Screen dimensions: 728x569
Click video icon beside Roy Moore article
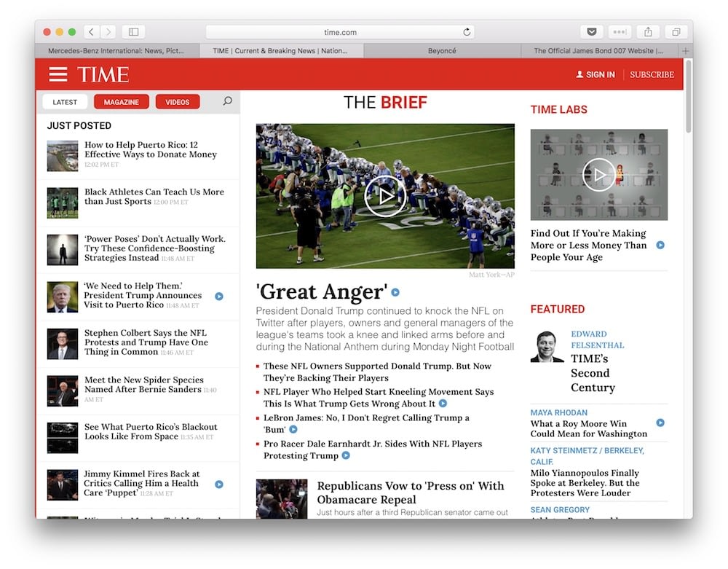pyautogui.click(x=660, y=423)
